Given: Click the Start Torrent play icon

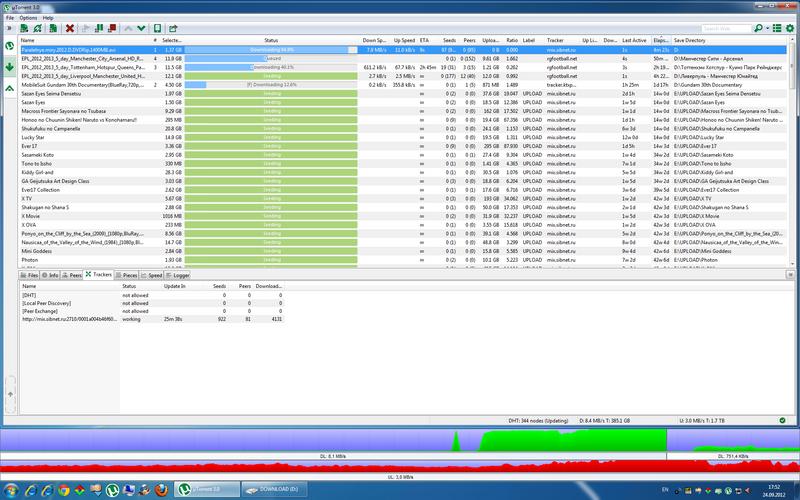Looking at the screenshot, I should [x=85, y=29].
